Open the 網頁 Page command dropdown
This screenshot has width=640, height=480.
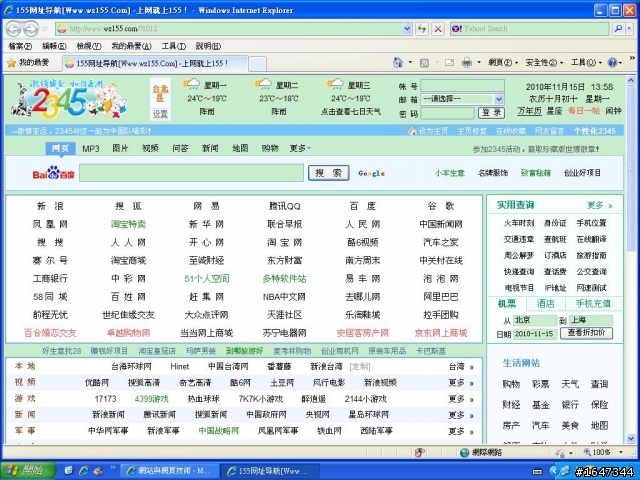[503, 63]
